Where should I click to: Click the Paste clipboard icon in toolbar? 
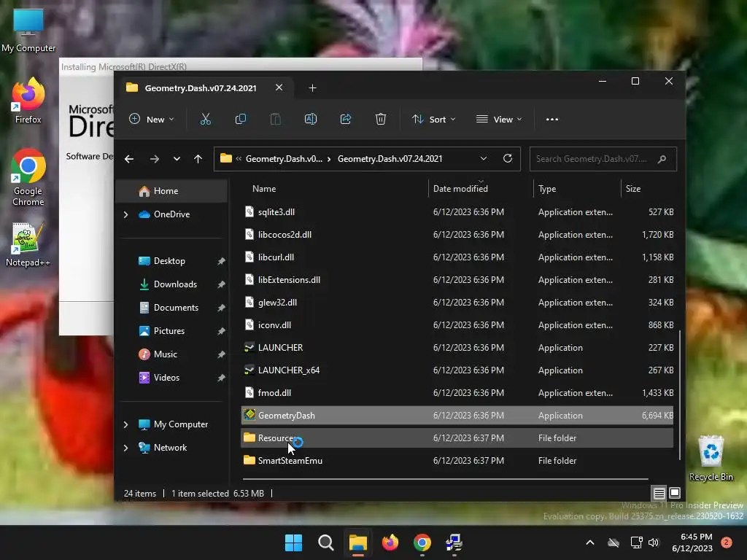pyautogui.click(x=275, y=119)
